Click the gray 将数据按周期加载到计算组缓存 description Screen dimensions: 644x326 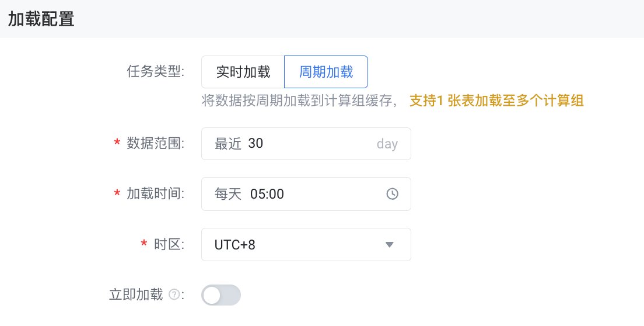pos(299,100)
